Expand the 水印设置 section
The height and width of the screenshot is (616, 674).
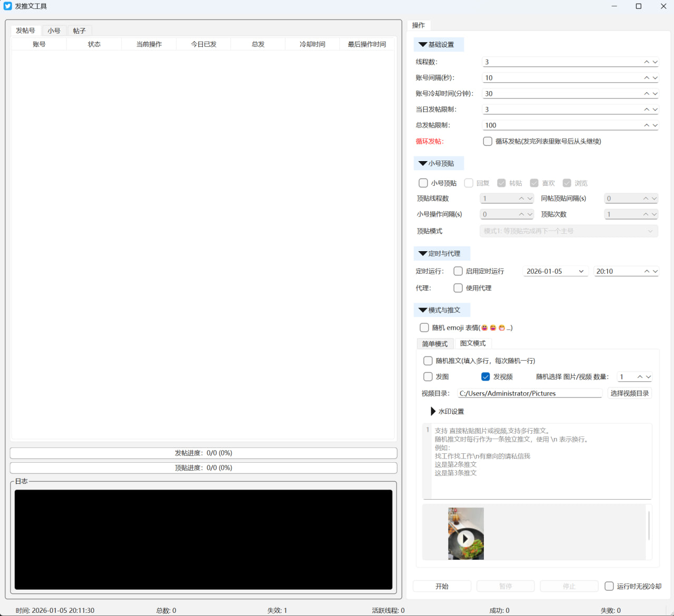click(433, 411)
